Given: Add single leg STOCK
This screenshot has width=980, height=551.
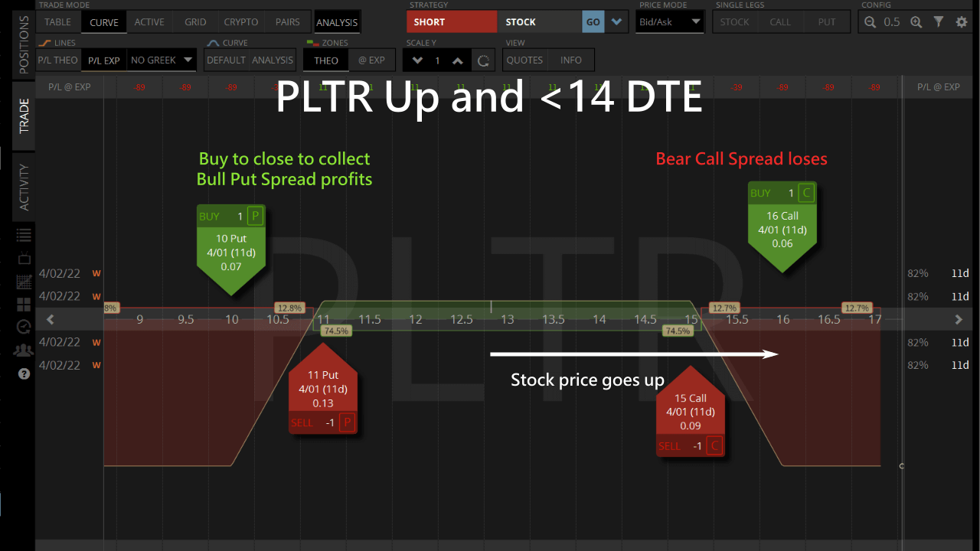Looking at the screenshot, I should (x=735, y=22).
